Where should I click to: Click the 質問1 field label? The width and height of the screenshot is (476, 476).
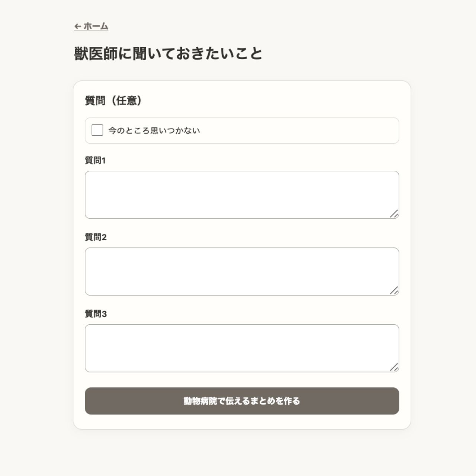click(95, 160)
